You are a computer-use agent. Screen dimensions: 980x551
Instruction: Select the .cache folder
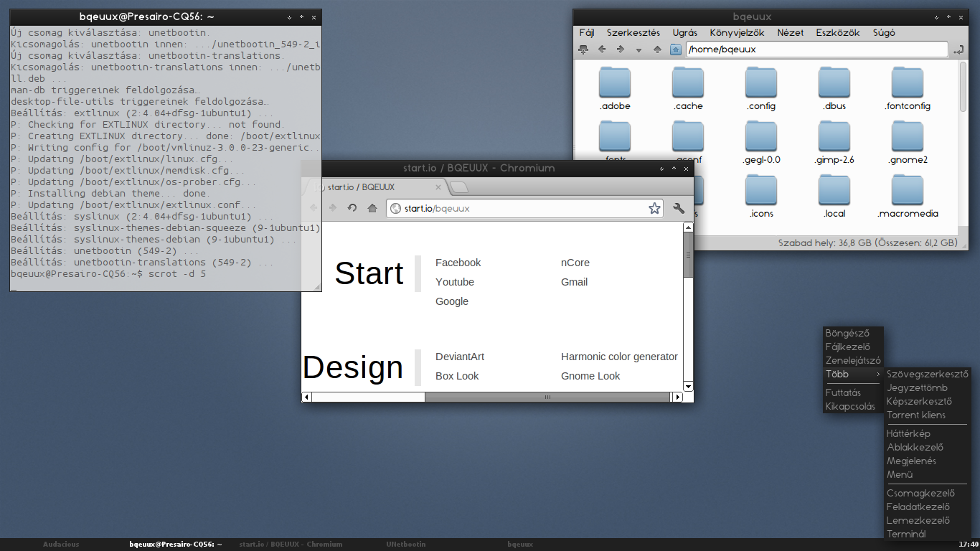(688, 89)
